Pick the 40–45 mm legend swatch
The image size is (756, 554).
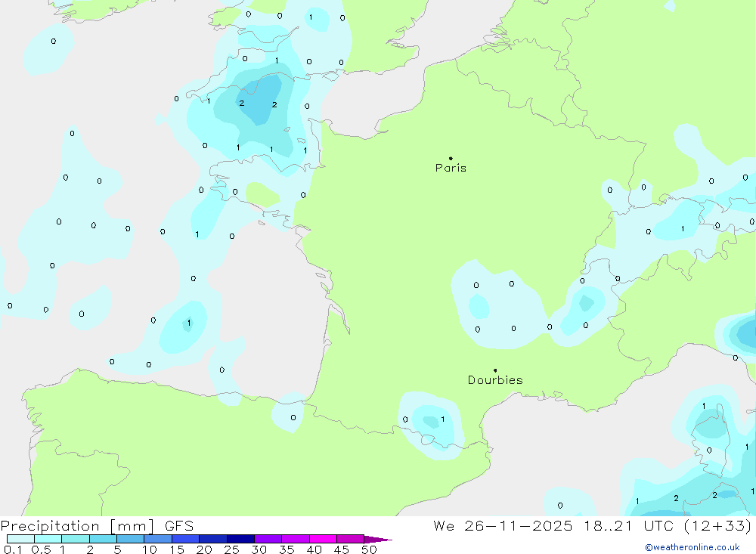323,539
